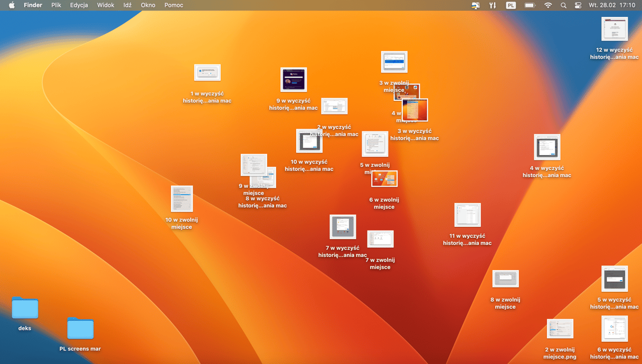642x364 pixels.
Task: Select file 11 w wyczyść historię
Action: 468,215
